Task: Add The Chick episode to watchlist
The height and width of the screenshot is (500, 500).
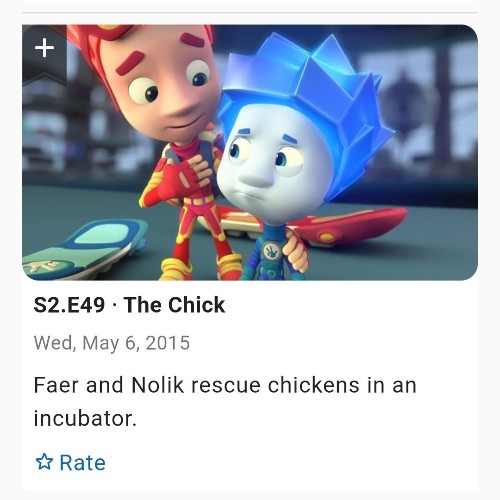Action: point(44,53)
